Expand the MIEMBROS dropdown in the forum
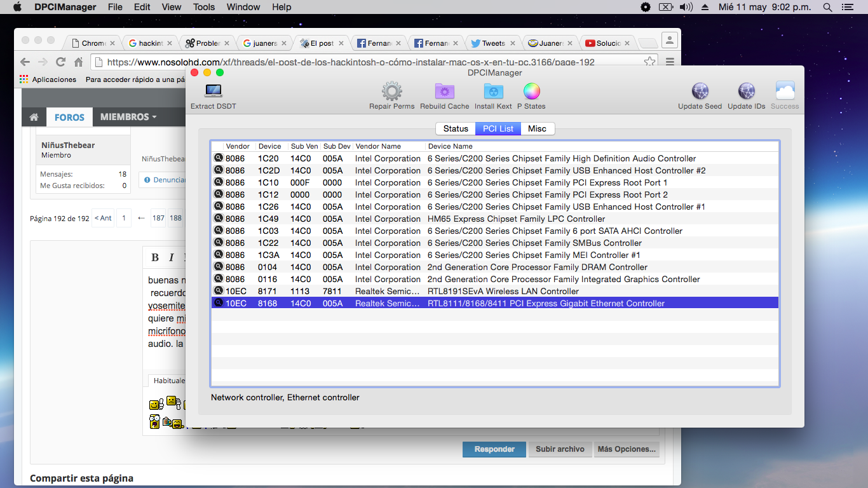 click(128, 117)
